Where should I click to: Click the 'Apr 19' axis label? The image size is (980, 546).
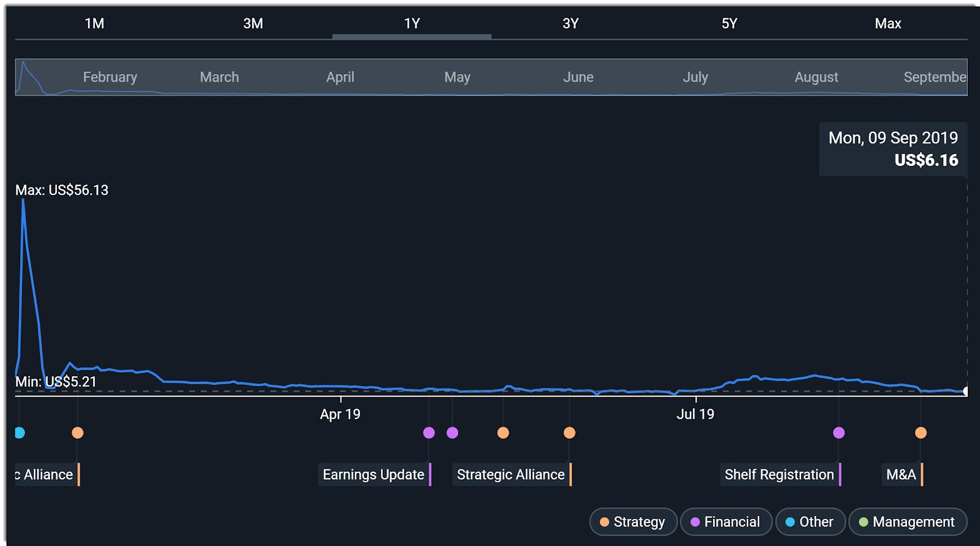[x=340, y=414]
